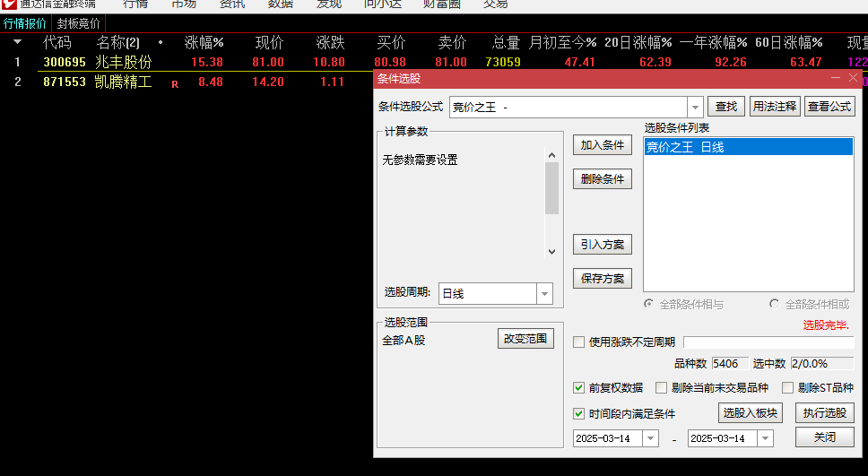Select stock row 300695 兆丰股份

coord(434,62)
